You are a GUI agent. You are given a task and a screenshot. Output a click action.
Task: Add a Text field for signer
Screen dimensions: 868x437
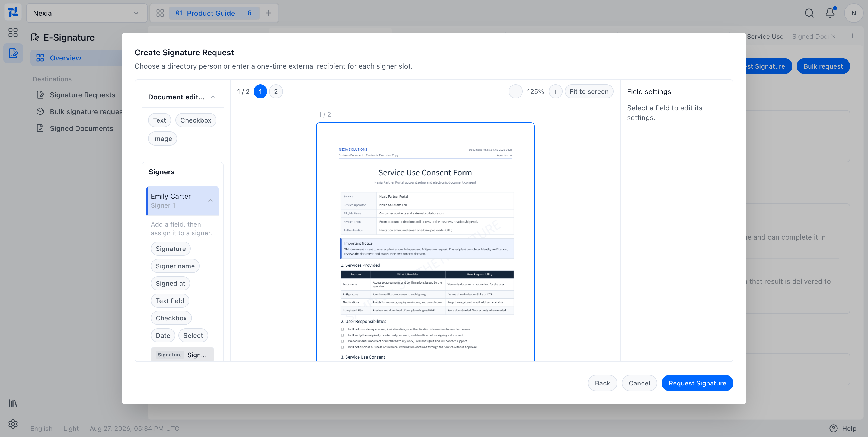pyautogui.click(x=170, y=301)
